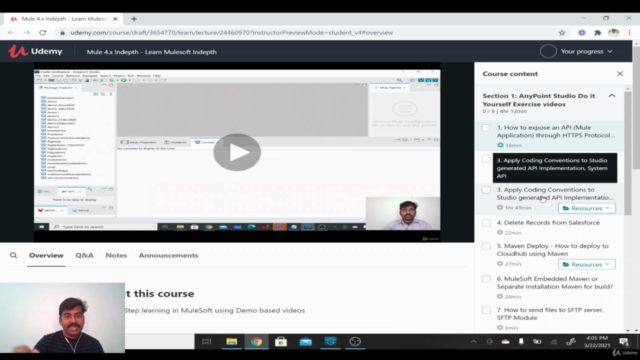Open the notification center icon
This screenshot has width=640, height=360.
tap(624, 342)
